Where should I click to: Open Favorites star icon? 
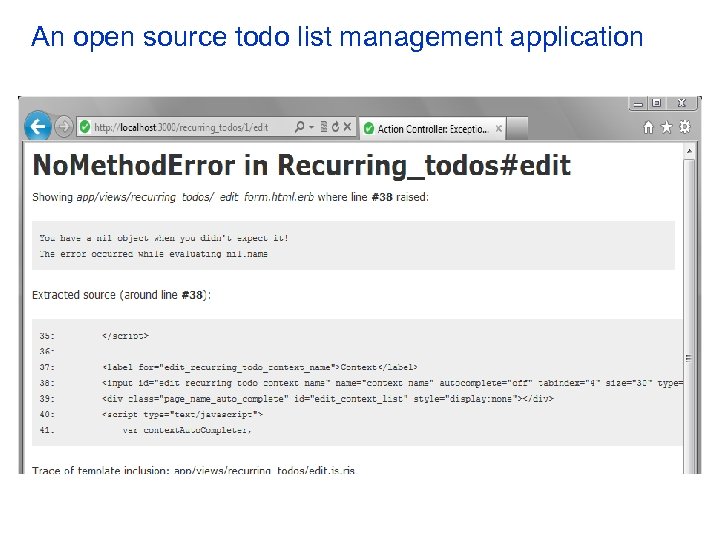coord(666,127)
